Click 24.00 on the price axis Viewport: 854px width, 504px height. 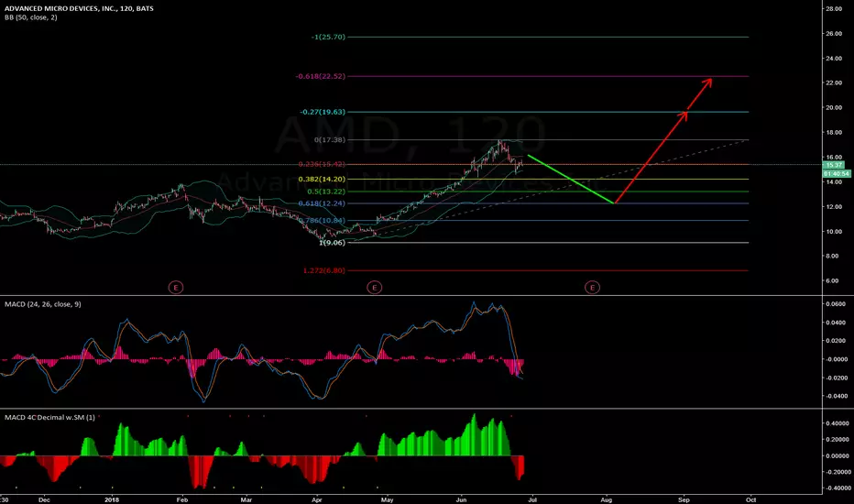point(834,59)
